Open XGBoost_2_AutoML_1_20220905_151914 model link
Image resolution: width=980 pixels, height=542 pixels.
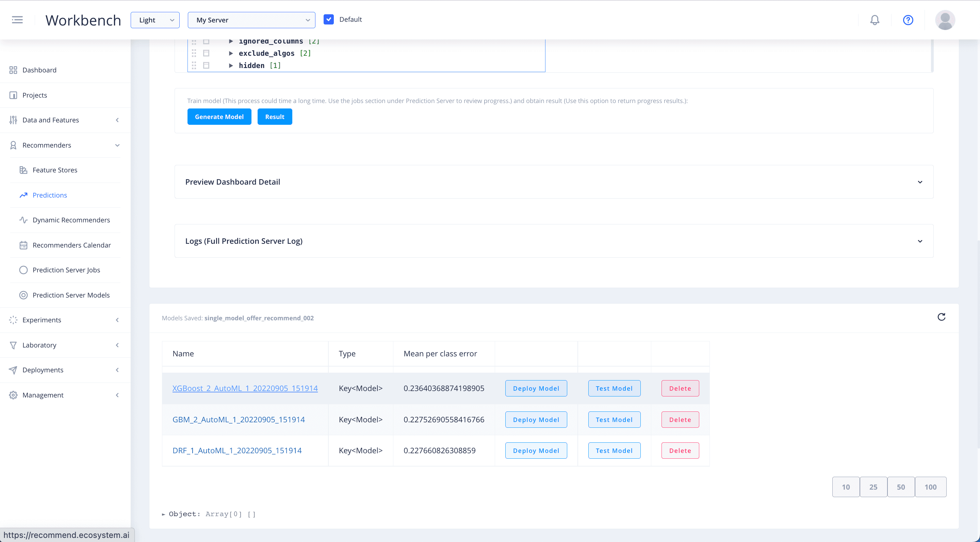coord(245,388)
